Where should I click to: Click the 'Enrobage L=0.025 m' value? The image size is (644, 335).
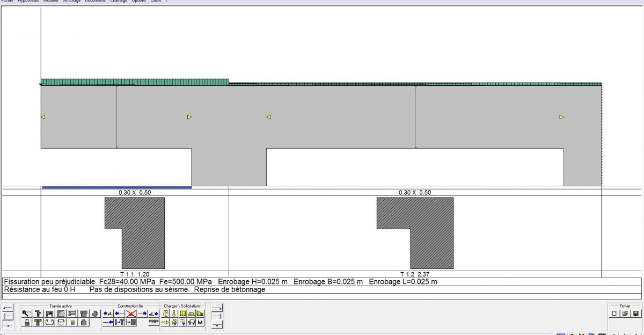[x=403, y=281]
